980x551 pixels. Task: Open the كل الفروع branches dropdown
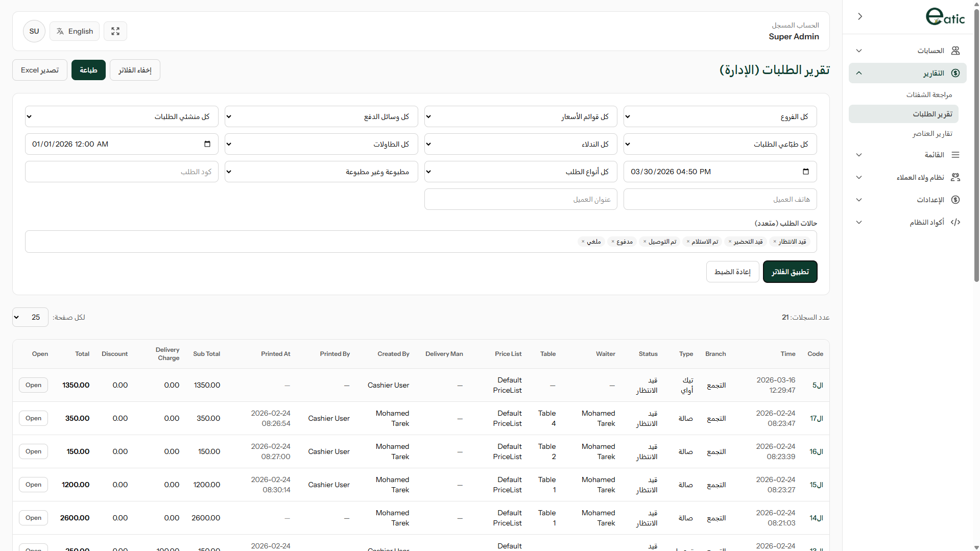point(719,116)
